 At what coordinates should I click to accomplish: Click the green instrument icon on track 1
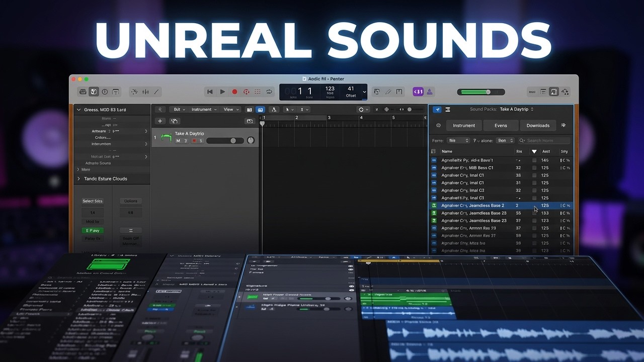coord(166,137)
